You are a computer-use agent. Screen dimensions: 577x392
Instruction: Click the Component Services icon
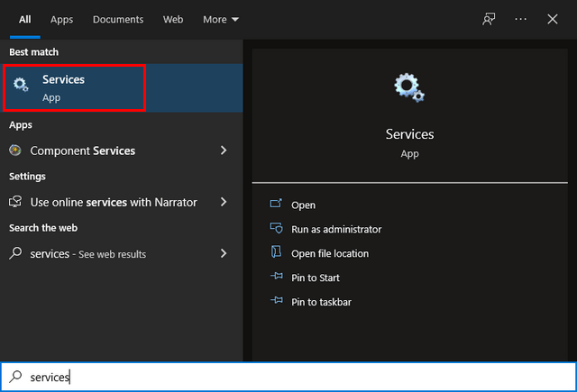(15, 150)
